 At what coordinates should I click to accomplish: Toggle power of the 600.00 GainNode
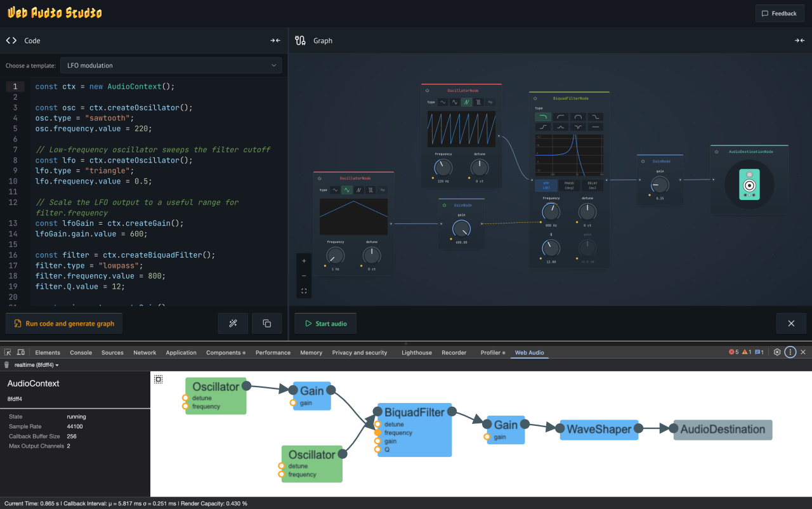point(443,206)
